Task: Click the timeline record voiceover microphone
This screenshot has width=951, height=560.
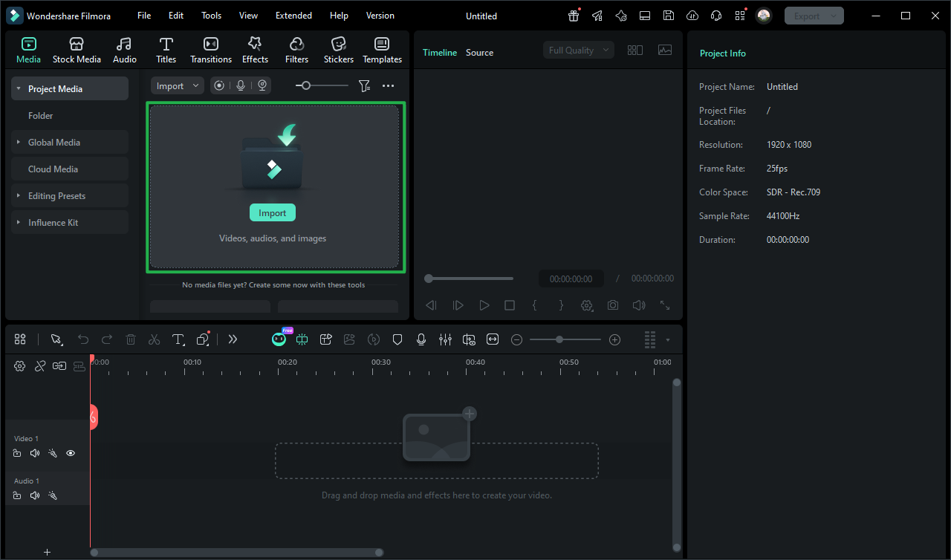Action: coord(421,339)
